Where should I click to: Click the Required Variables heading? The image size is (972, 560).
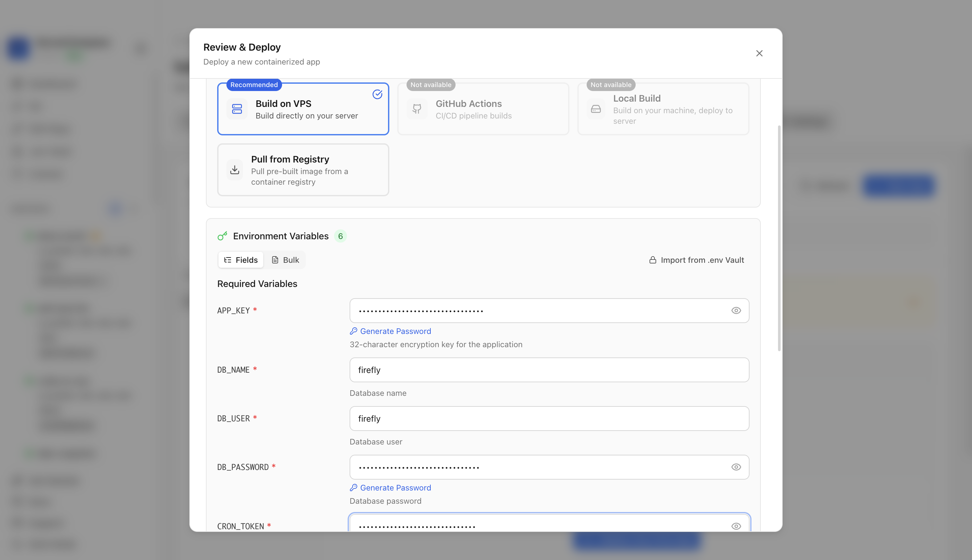pyautogui.click(x=257, y=284)
